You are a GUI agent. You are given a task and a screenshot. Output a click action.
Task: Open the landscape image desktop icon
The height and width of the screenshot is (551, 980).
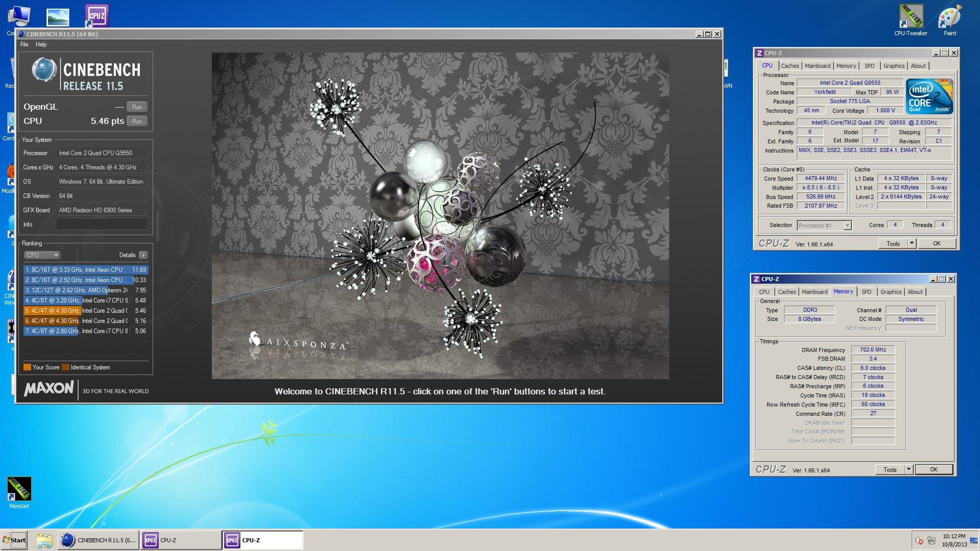tap(58, 17)
